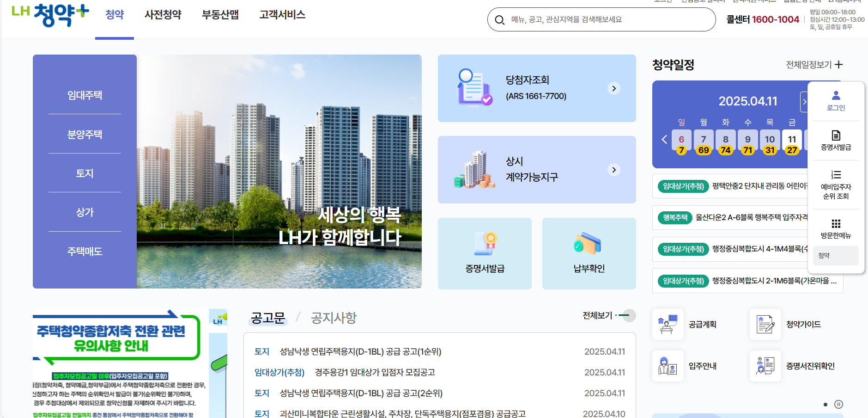Open the 당첨자조회 winner lookup card
The width and height of the screenshot is (868, 418).
[536, 88]
